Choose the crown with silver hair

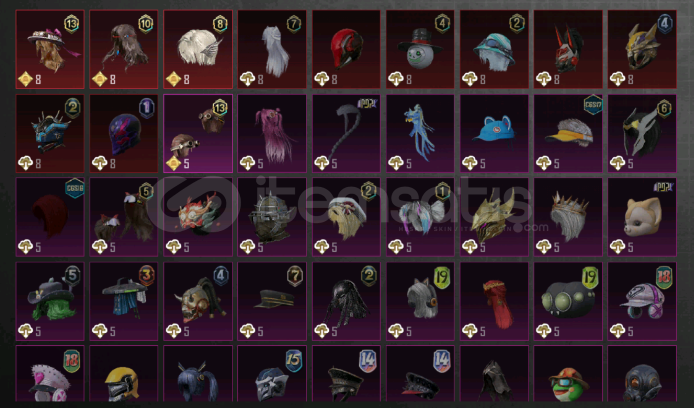568,217
